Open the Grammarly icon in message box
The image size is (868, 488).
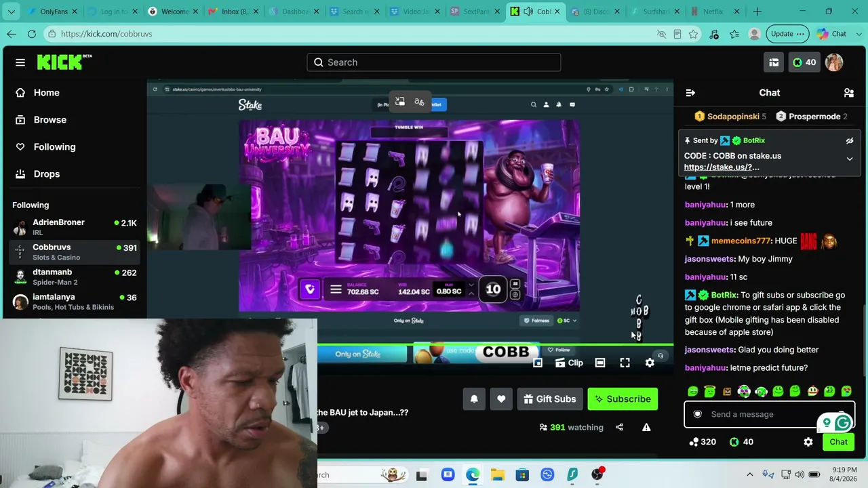pos(843,424)
